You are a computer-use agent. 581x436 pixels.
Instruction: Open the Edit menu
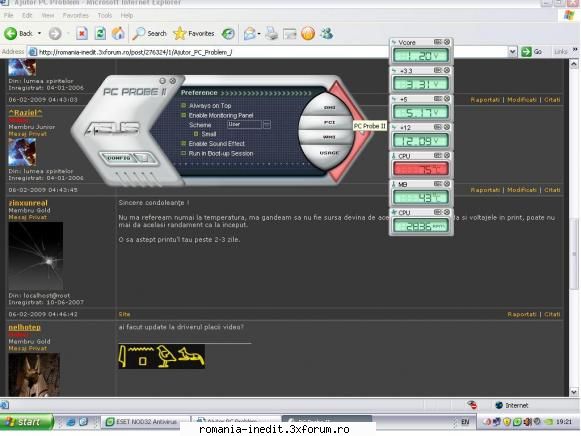[27, 16]
